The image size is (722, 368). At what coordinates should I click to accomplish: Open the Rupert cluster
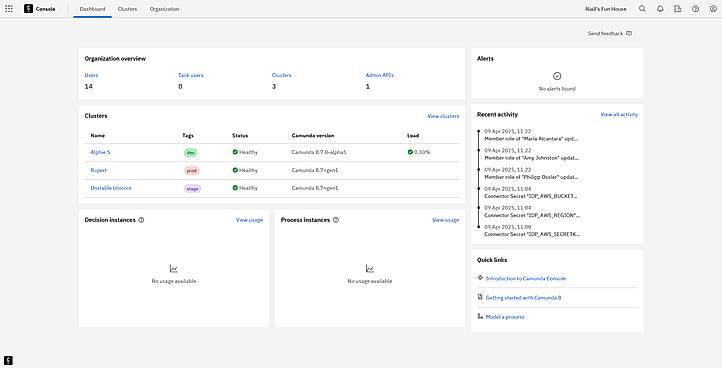click(x=99, y=170)
